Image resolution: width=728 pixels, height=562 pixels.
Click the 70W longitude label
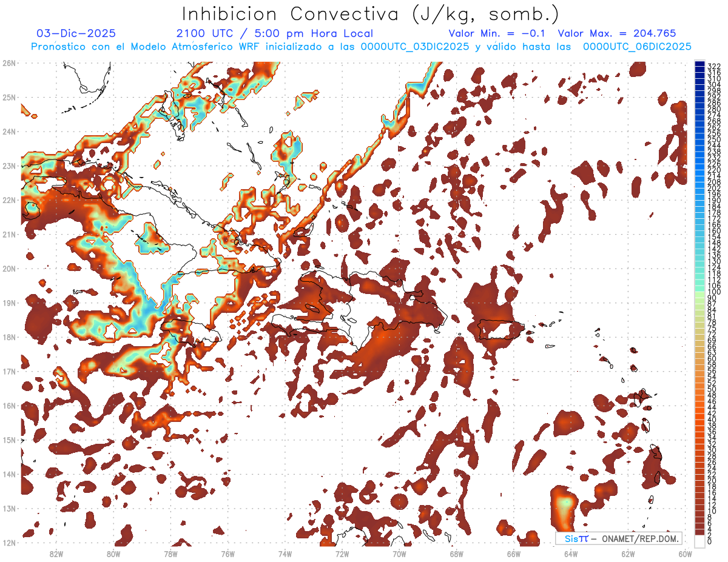coord(399,554)
